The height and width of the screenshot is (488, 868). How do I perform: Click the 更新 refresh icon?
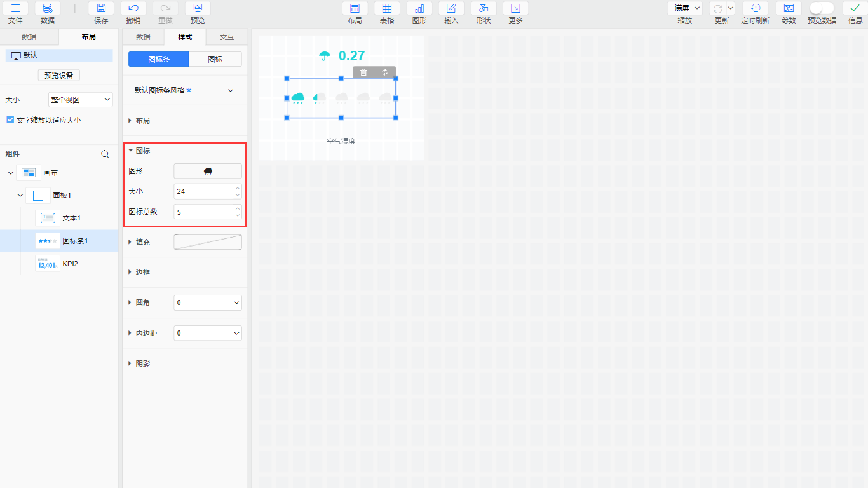(x=717, y=8)
